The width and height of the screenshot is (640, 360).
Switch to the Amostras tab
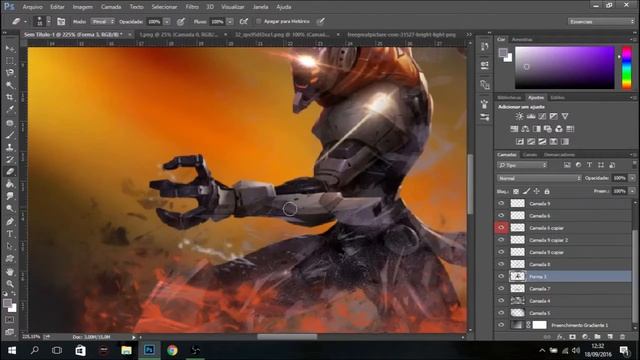click(x=522, y=40)
